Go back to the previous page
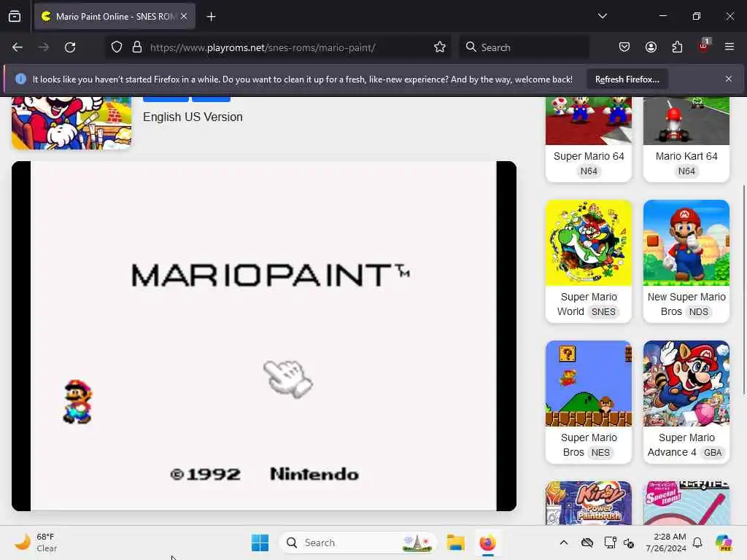 (18, 47)
